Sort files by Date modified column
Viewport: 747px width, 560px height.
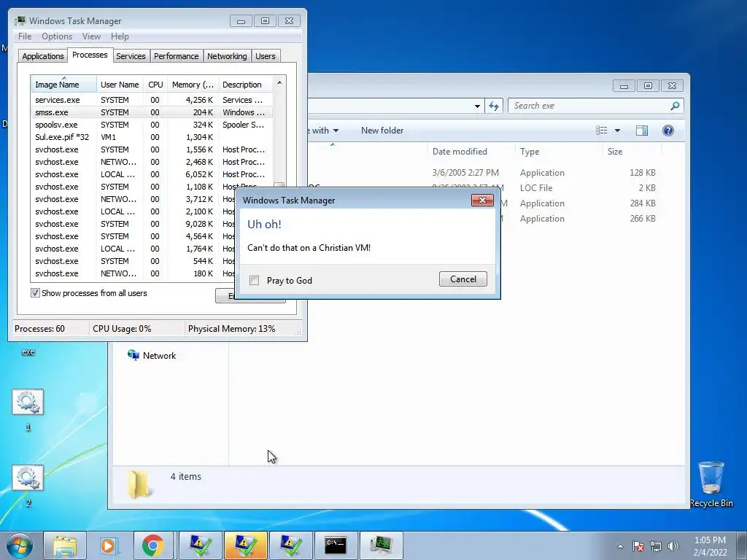pyautogui.click(x=471, y=152)
